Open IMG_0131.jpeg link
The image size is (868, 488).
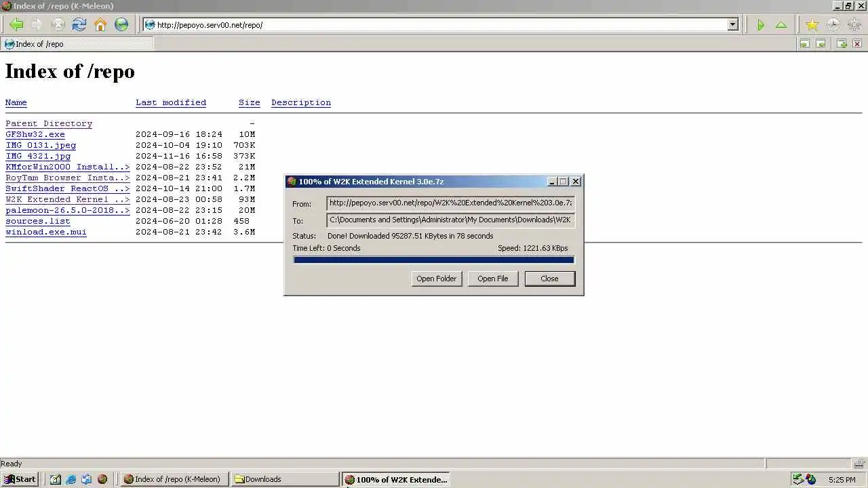pyautogui.click(x=41, y=146)
